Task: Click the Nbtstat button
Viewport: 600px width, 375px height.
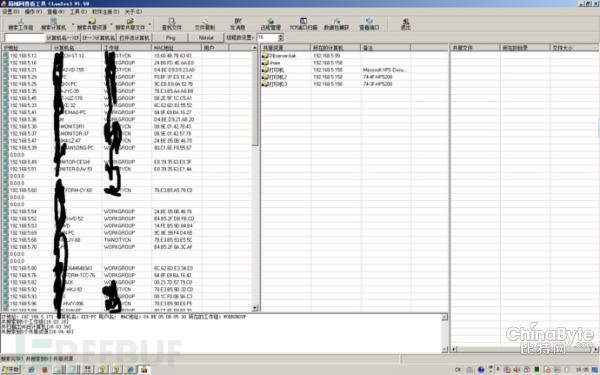Action: (206, 38)
